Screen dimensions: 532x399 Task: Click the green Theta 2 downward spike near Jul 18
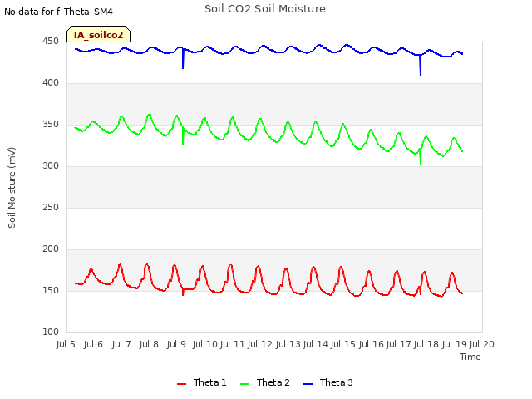[421, 157]
